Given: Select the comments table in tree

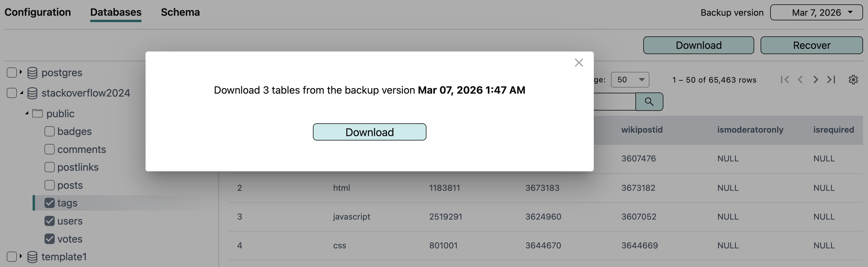Looking at the screenshot, I should (81, 149).
